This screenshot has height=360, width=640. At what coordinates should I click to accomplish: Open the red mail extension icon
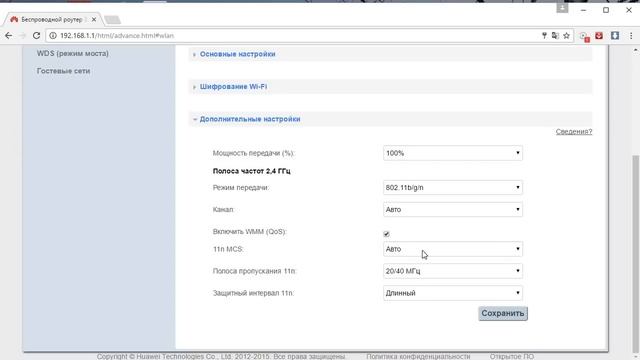[x=599, y=36]
